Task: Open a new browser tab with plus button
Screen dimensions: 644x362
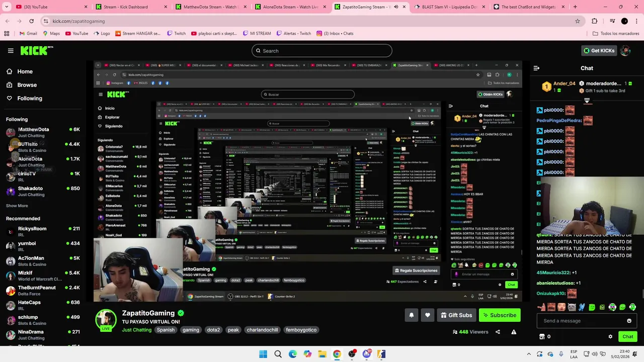Action: point(575,7)
